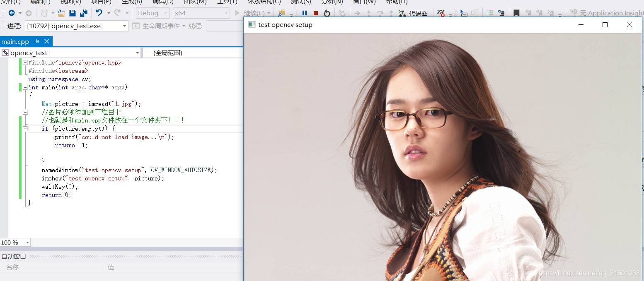Click the blue arrow icon after the breakpoints tool
Viewport: 644px width, 281px height.
464,13
